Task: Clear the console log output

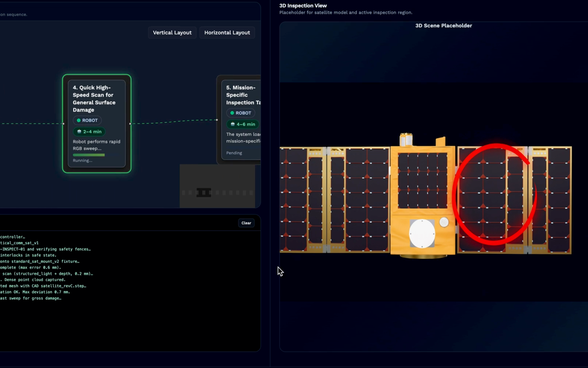Action: tap(246, 223)
